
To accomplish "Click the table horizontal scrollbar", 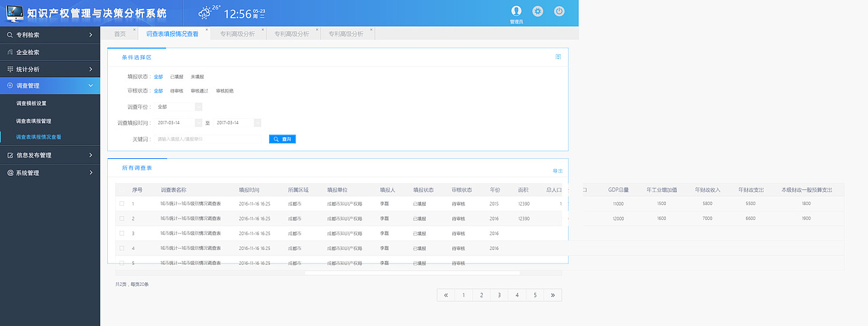I will click(x=412, y=273).
